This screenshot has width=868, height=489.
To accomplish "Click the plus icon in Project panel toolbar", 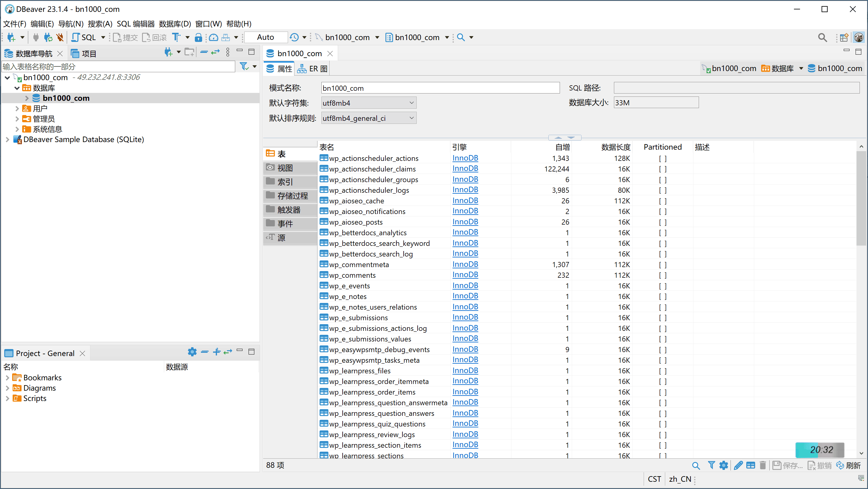I will coord(217,352).
